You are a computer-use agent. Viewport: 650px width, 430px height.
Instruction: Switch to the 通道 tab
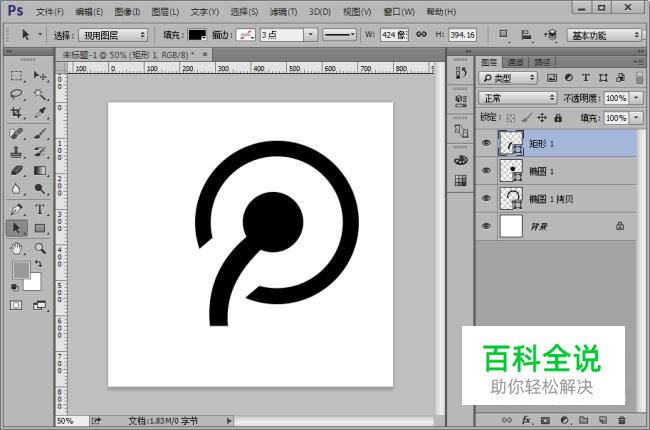tap(515, 62)
